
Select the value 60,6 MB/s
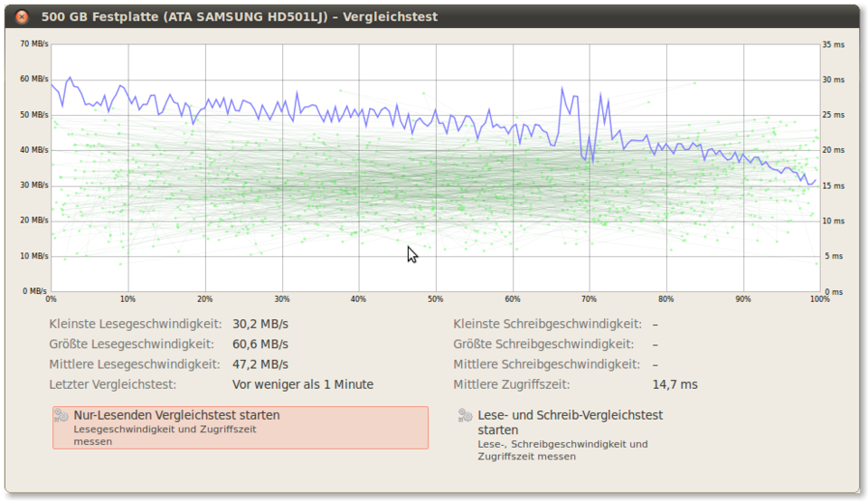point(260,344)
